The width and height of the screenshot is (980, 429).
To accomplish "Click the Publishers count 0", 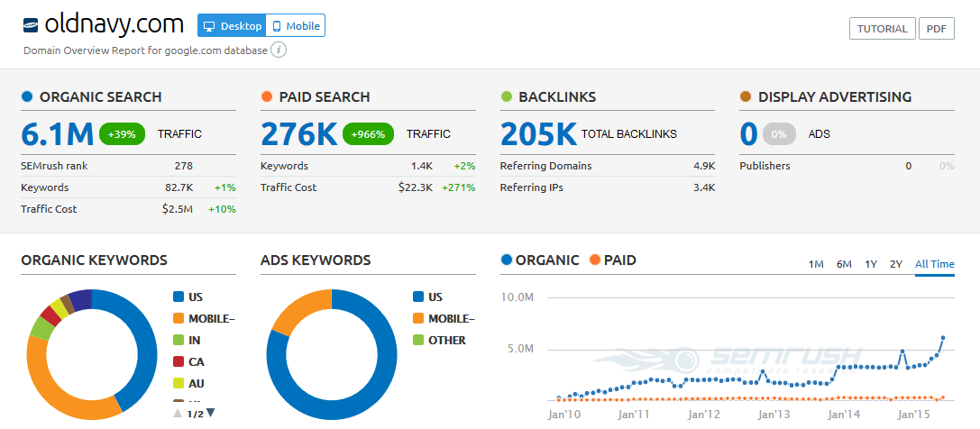I will tap(908, 166).
